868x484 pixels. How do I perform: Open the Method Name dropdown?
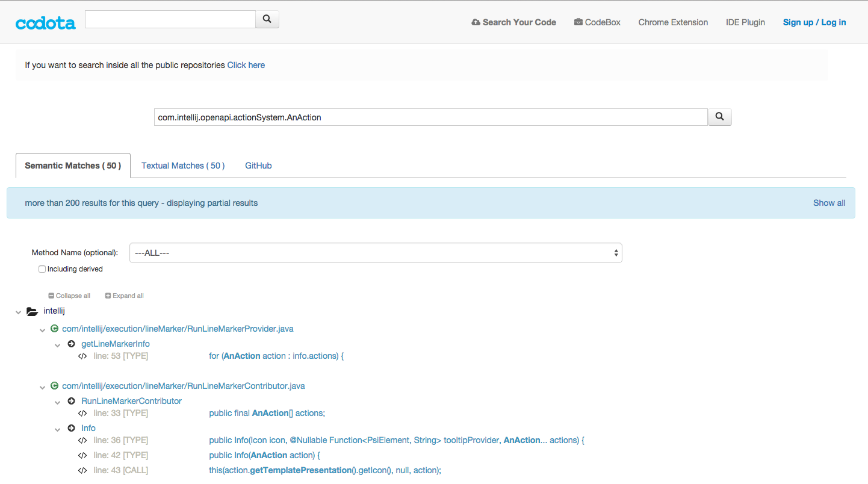[x=376, y=253]
